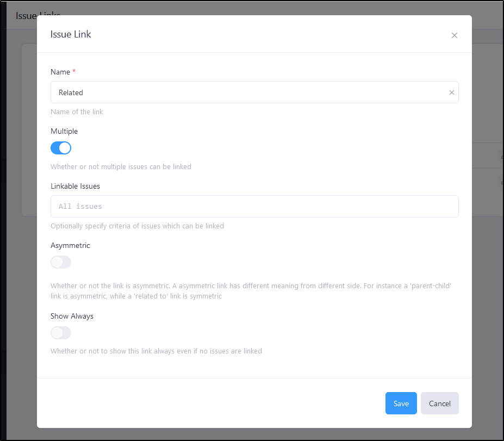
Task: Enable the Show Always toggle
Action: click(61, 333)
